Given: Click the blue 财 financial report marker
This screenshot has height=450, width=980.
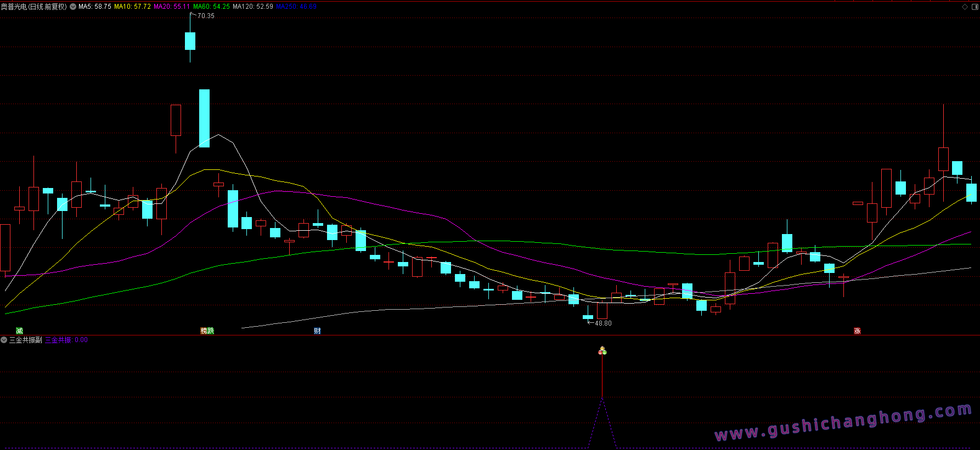Looking at the screenshot, I should point(317,331).
